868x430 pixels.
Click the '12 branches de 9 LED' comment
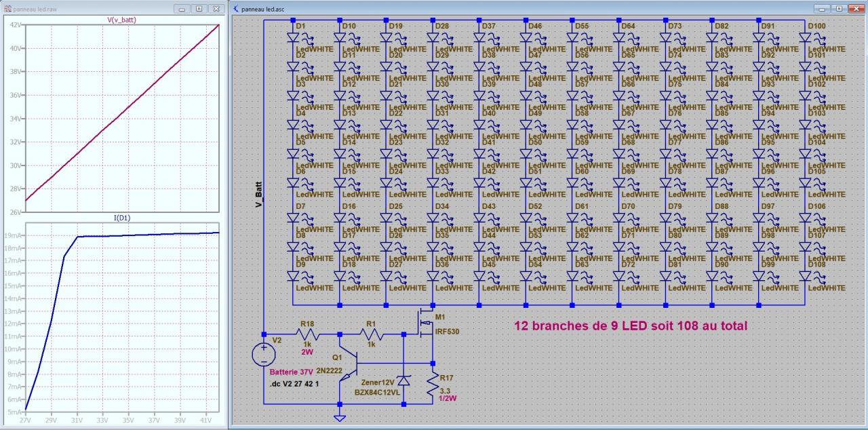click(x=631, y=326)
